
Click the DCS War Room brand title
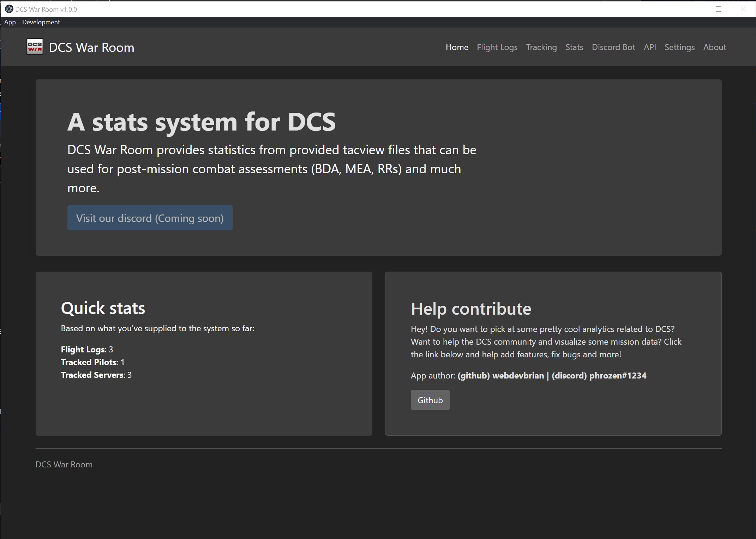point(91,47)
